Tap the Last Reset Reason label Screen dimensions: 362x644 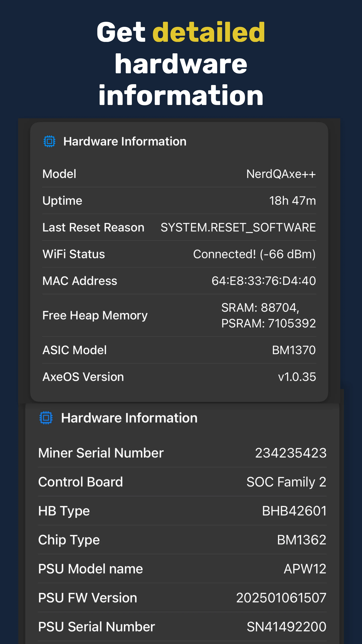pos(94,228)
